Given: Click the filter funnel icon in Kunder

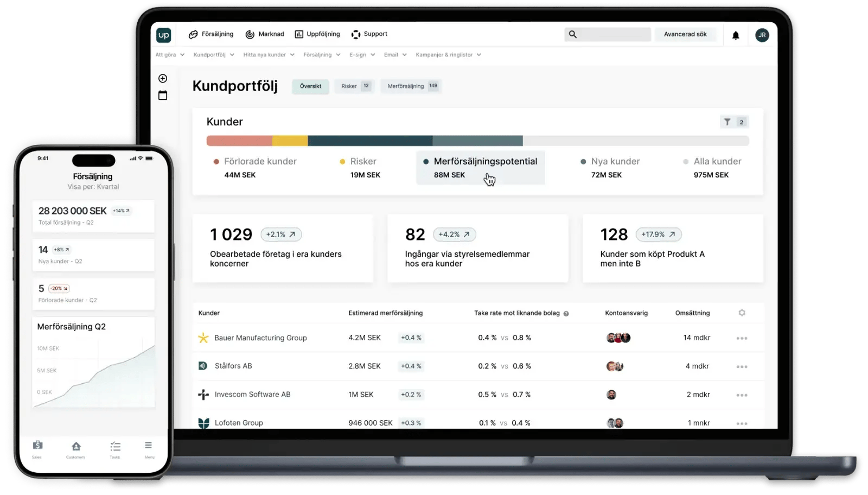Looking at the screenshot, I should click(727, 122).
